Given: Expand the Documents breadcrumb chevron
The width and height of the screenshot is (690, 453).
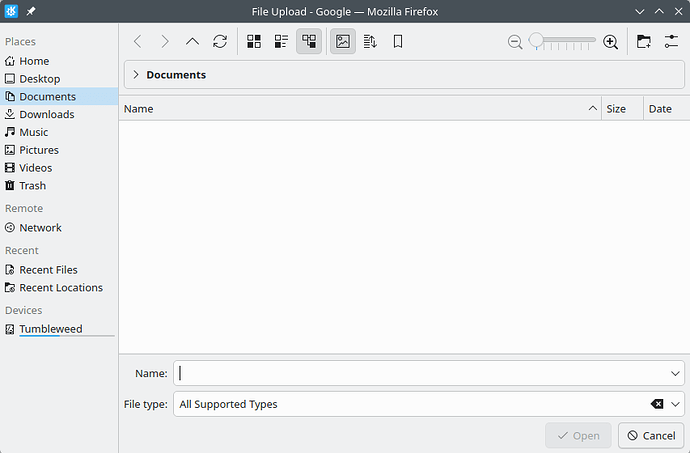Looking at the screenshot, I should [x=136, y=75].
